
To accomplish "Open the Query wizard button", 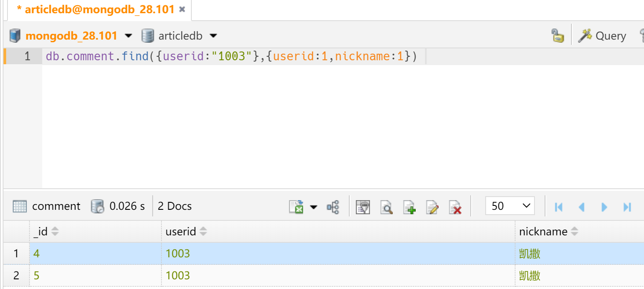I will pyautogui.click(x=602, y=36).
